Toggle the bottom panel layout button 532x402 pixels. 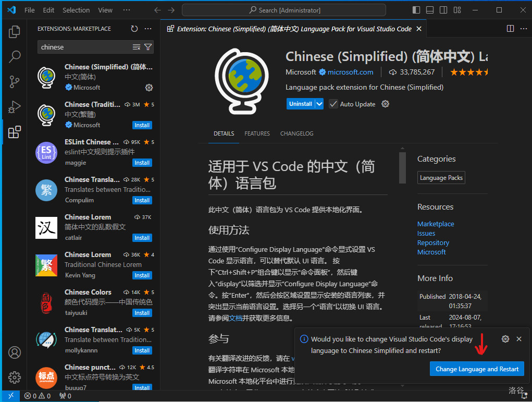430,10
